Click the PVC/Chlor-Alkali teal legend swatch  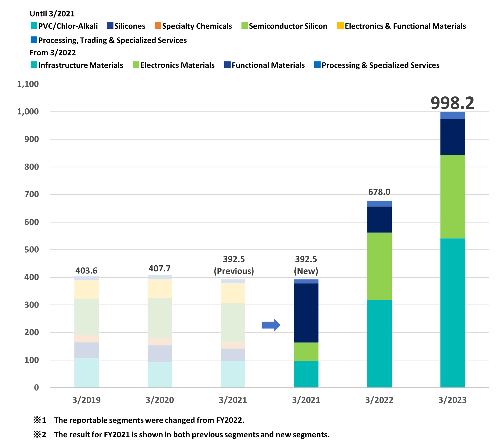coord(34,26)
